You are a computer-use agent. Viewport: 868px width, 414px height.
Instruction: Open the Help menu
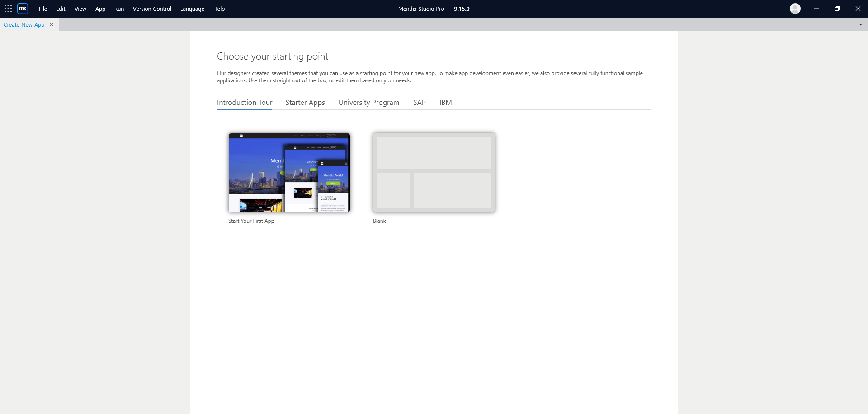(x=219, y=9)
